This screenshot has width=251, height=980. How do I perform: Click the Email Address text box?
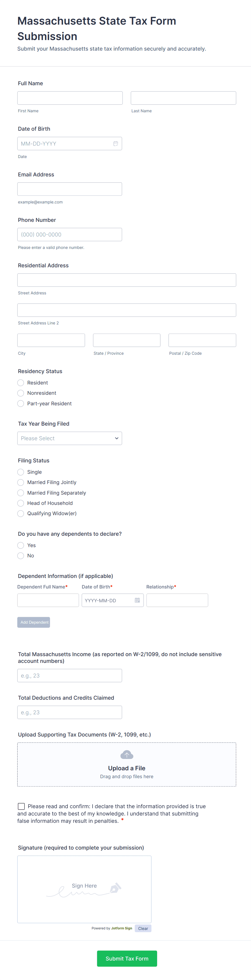coord(69,189)
